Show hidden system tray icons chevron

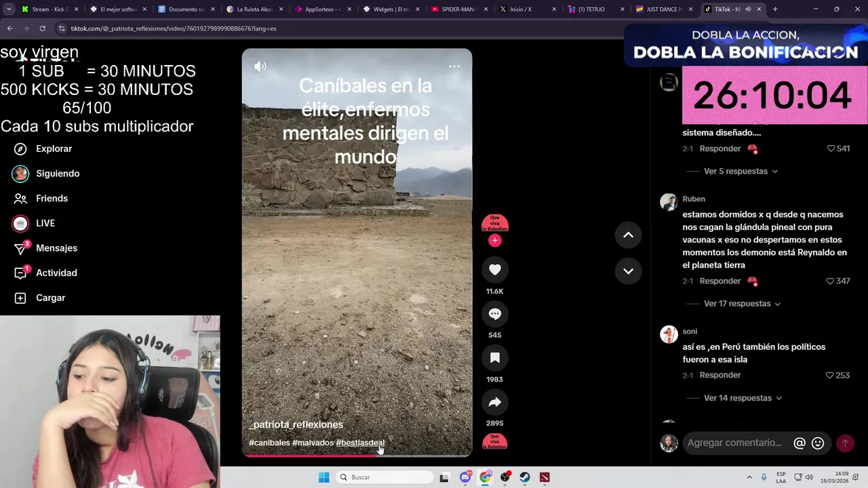point(749,477)
